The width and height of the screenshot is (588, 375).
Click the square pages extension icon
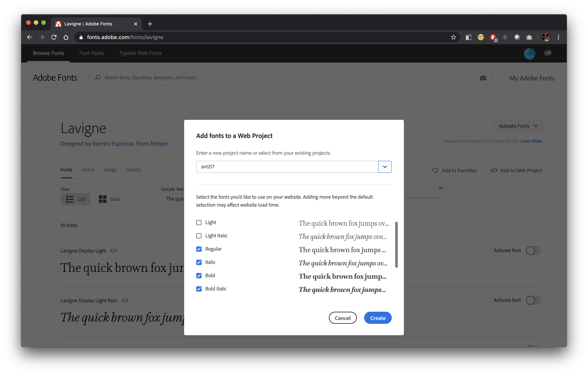tap(468, 37)
